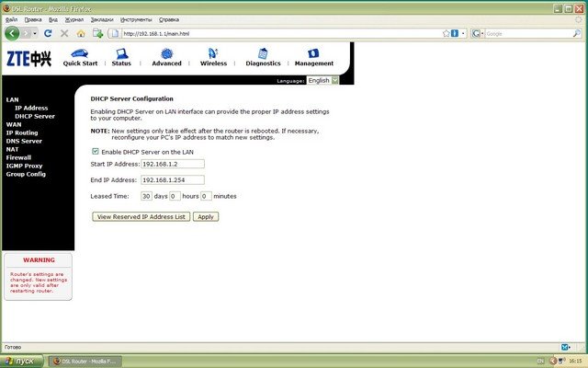This screenshot has height=368, width=588.
Task: Go to the browser Home icon
Action: [x=81, y=33]
